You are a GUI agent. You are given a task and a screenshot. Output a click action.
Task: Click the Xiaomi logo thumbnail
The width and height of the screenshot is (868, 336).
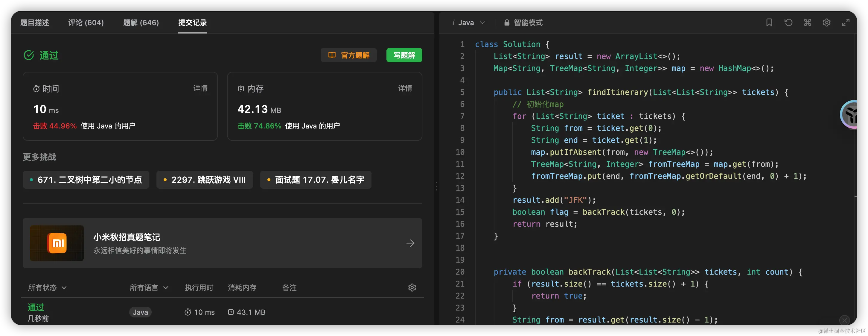click(57, 243)
